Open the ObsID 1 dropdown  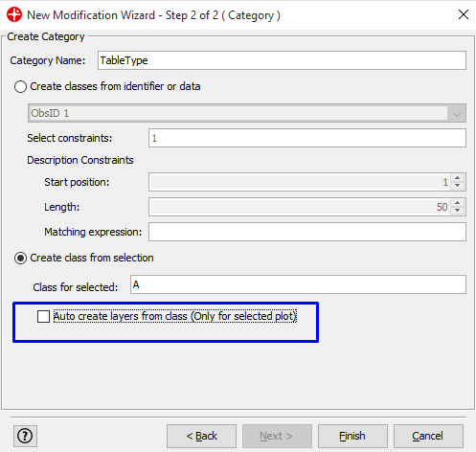coord(247,113)
